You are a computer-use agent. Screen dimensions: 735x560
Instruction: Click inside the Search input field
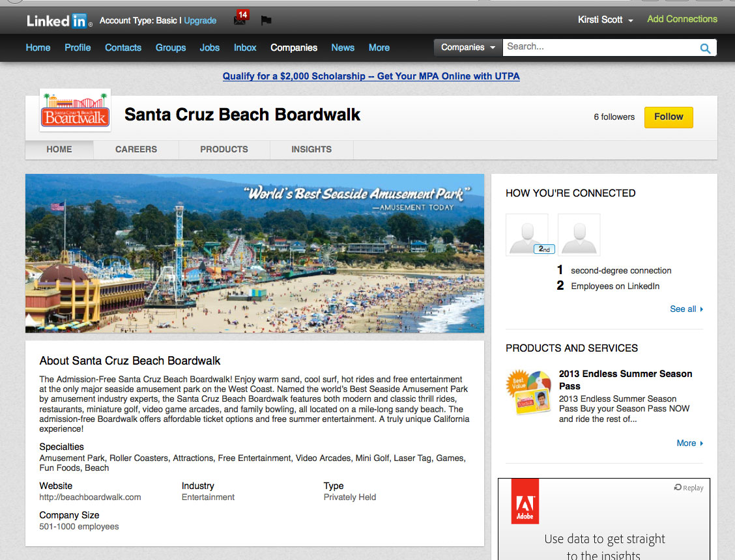coord(601,48)
